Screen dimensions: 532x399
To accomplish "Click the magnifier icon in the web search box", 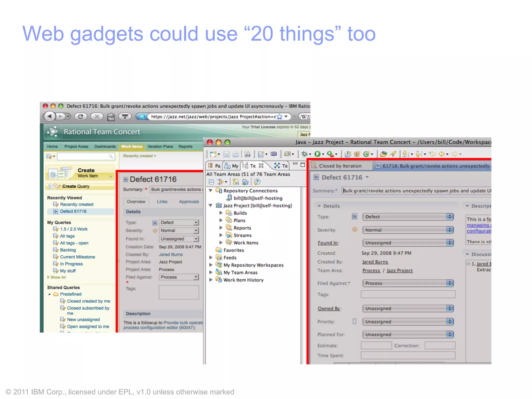I will point(111,156).
